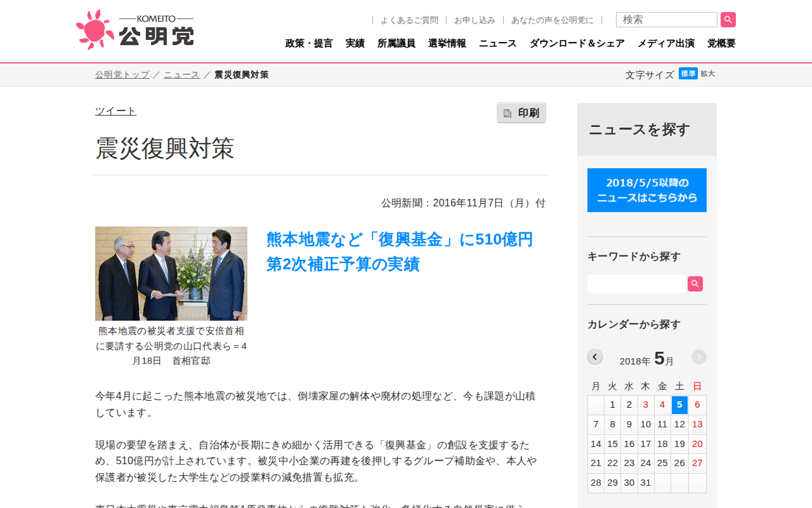Select calendar date 27

(697, 463)
